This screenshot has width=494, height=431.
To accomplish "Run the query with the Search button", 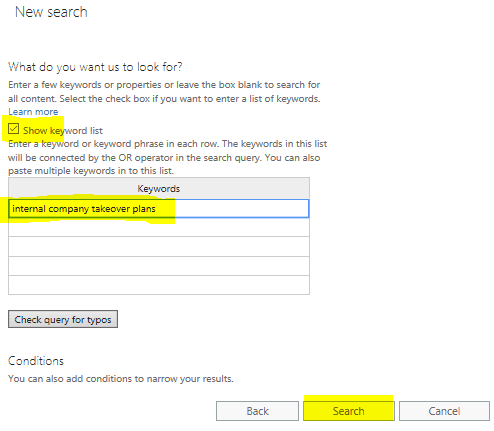I will coord(349,411).
